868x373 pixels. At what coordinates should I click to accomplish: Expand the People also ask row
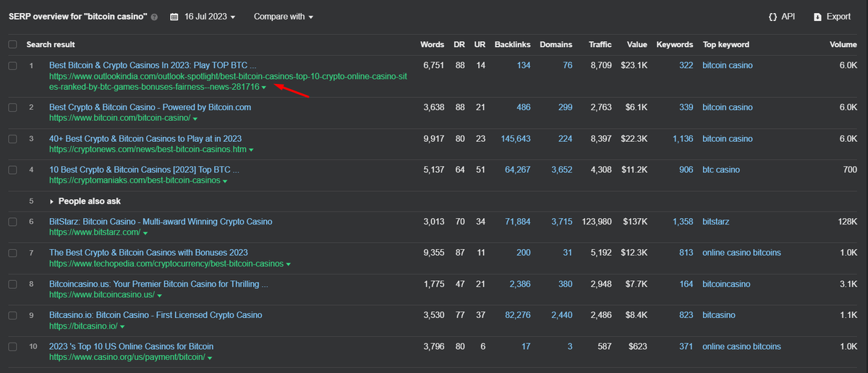click(x=85, y=201)
